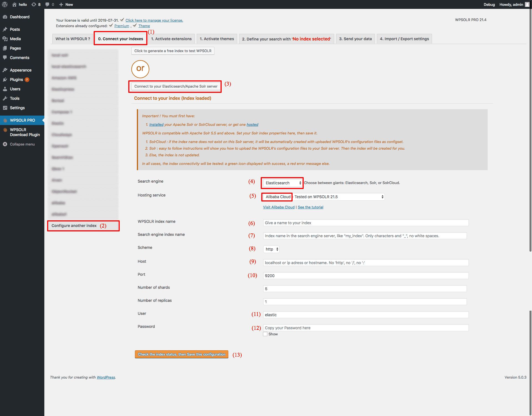Screen dimensions: 532x416
Task: Click the Number of replicas field
Action: [365, 302]
